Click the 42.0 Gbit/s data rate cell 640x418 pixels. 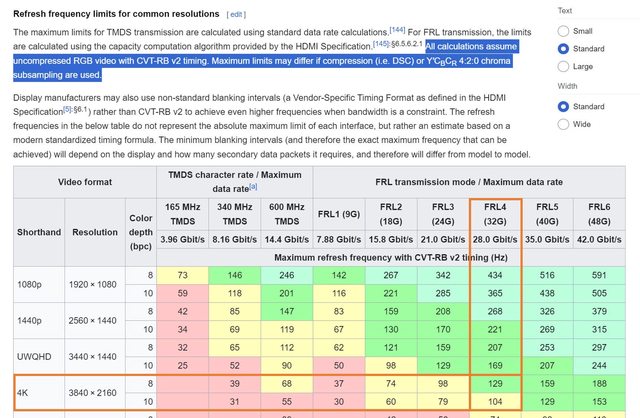tap(603, 240)
